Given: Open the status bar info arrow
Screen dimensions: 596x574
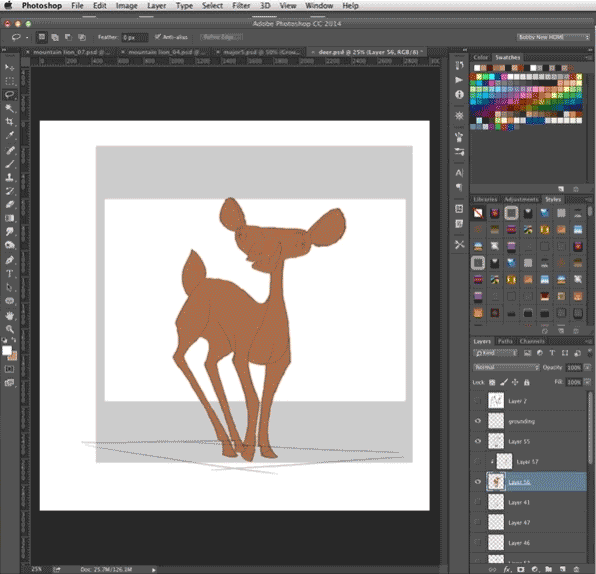Looking at the screenshot, I should [x=154, y=569].
